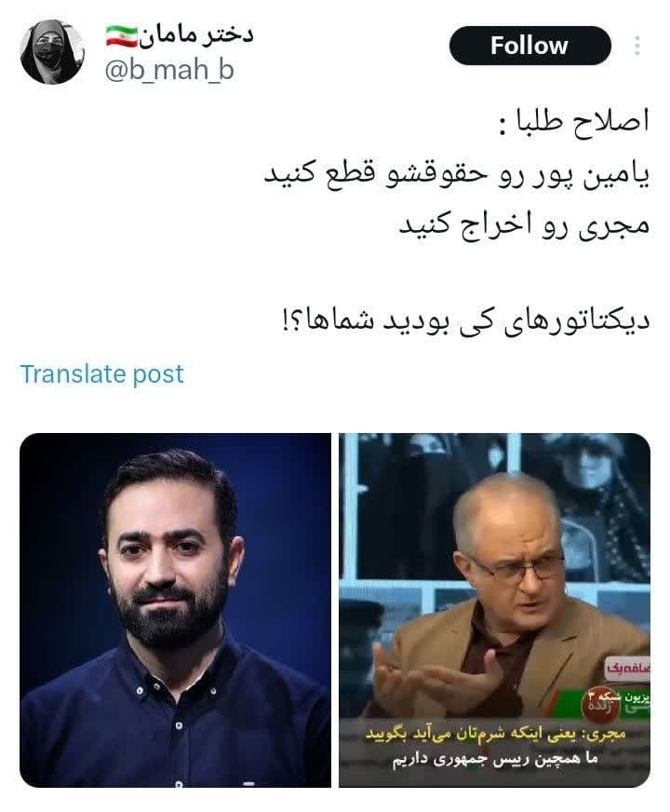Image resolution: width=670 pixels, height=812 pixels.
Task: Follow the account @b_mah_b
Action: point(529,46)
